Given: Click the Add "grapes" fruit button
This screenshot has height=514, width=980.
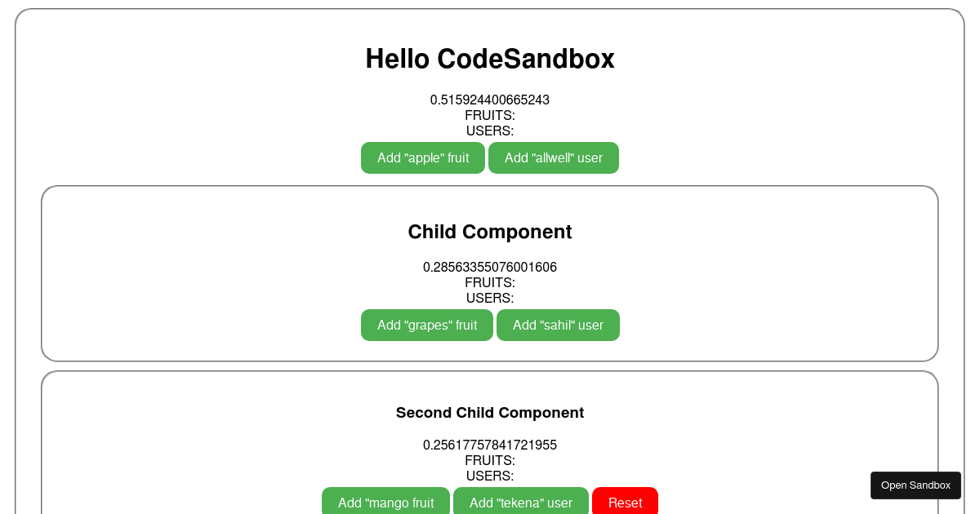Looking at the screenshot, I should [427, 325].
